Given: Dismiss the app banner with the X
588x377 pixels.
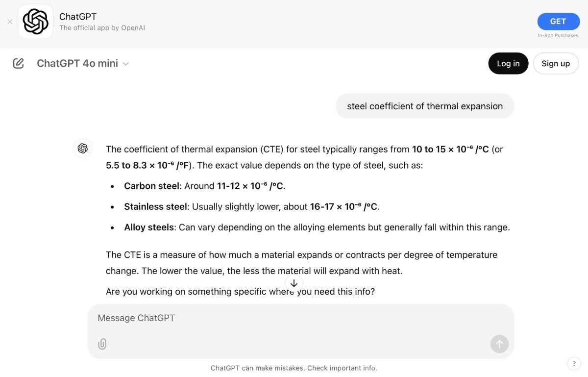Looking at the screenshot, I should (x=10, y=22).
